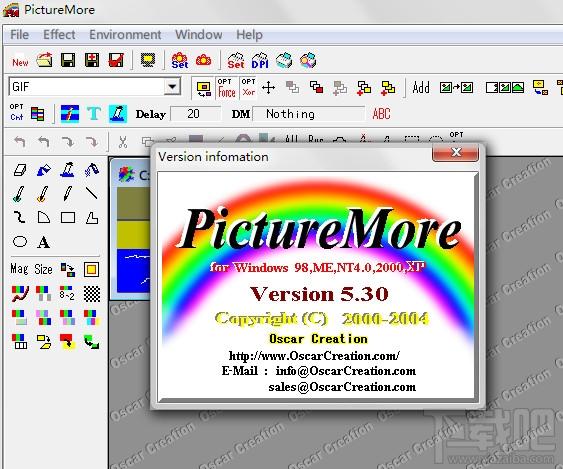Screen dimensions: 563x469
Task: Toggle the OPT Xor option
Action: coord(248,88)
